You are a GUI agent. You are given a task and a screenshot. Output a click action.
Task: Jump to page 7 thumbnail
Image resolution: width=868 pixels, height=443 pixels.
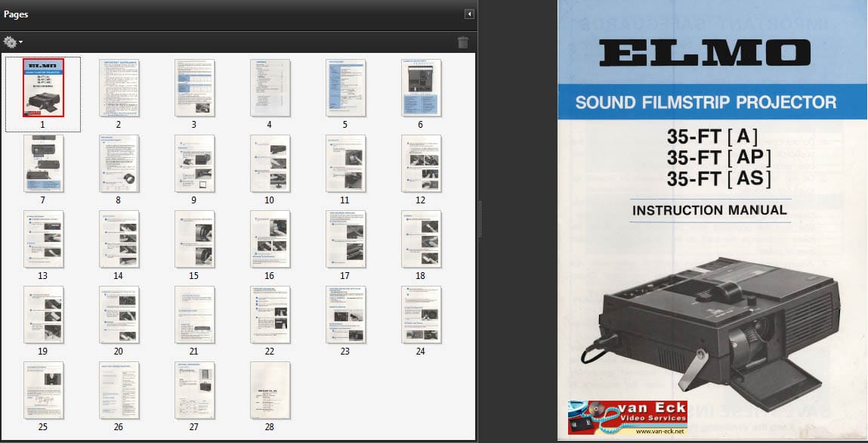click(x=43, y=163)
